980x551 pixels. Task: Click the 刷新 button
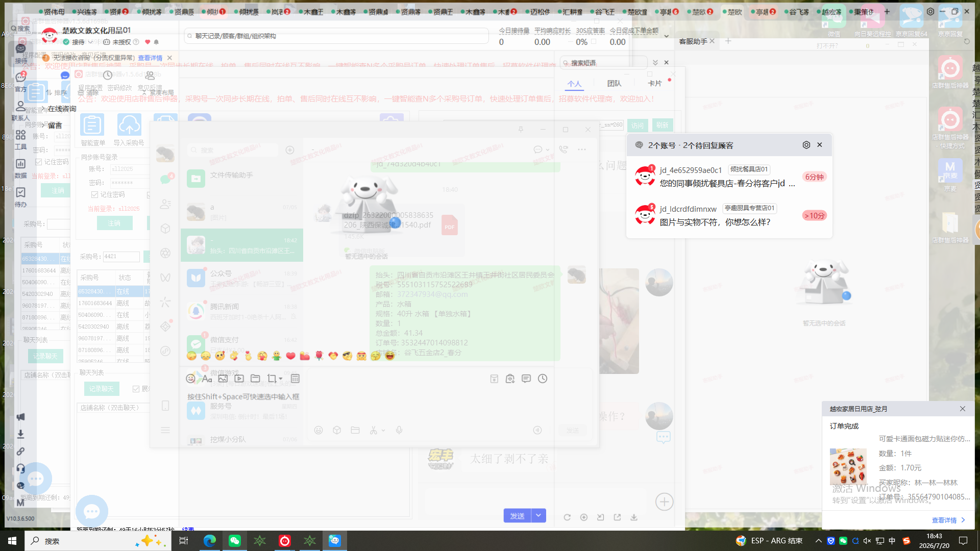pos(663,126)
